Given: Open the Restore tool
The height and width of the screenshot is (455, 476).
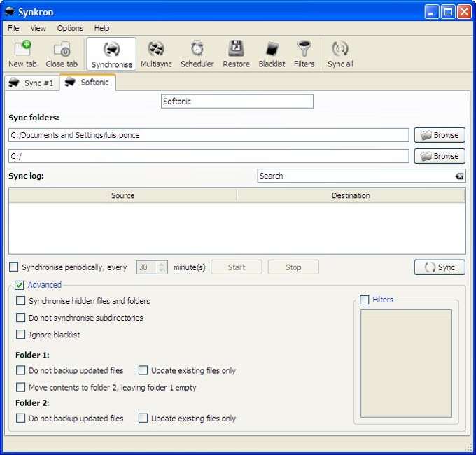Looking at the screenshot, I should (x=236, y=55).
